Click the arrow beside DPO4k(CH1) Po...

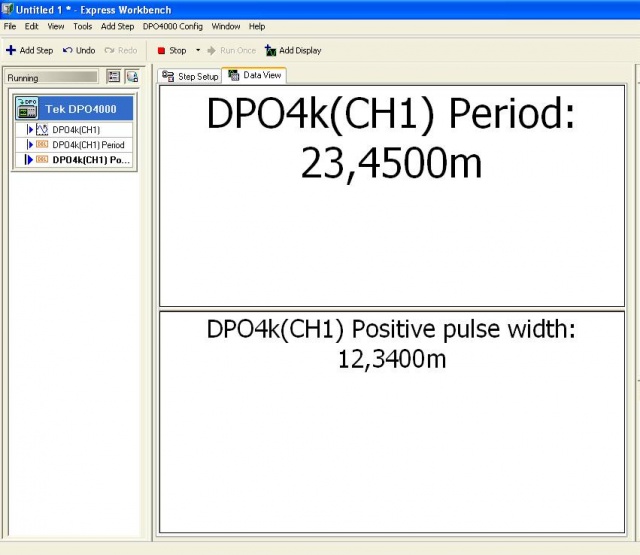coord(29,160)
